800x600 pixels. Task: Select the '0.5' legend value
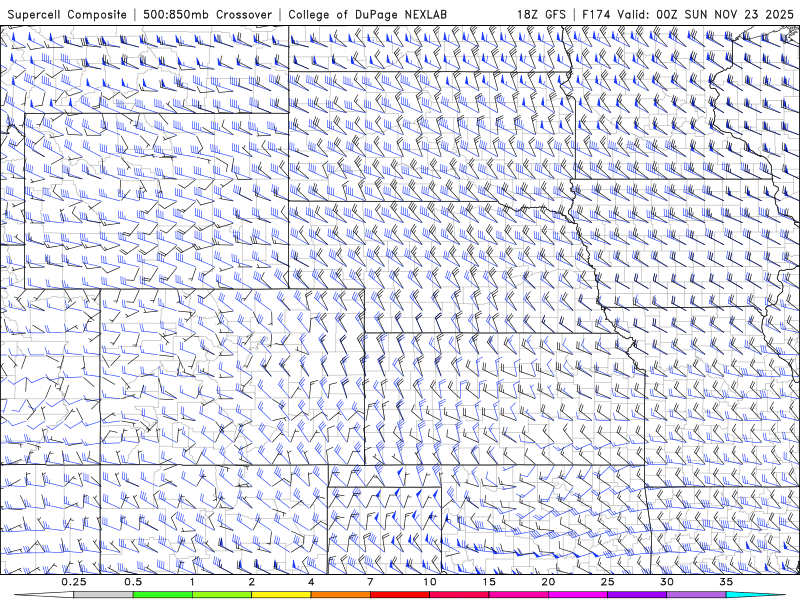[x=133, y=582]
